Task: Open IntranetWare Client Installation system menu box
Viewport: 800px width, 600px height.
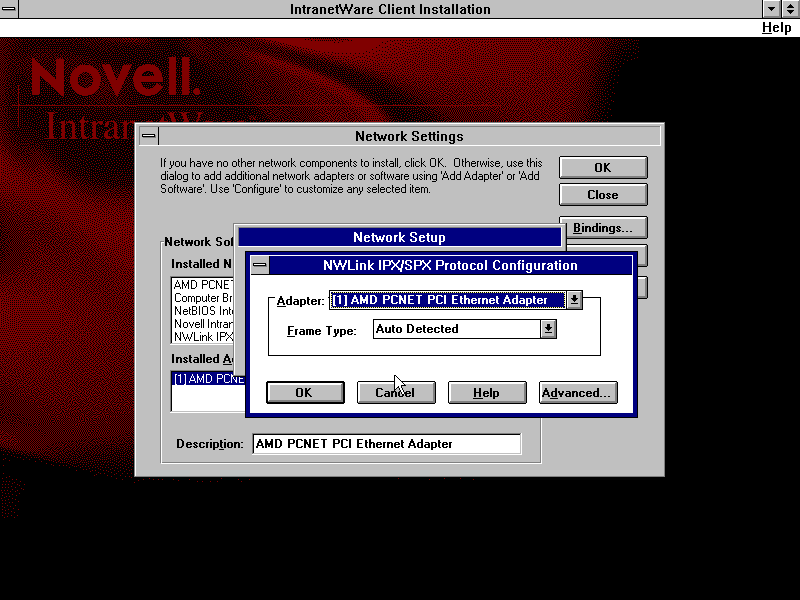Action: coord(9,9)
